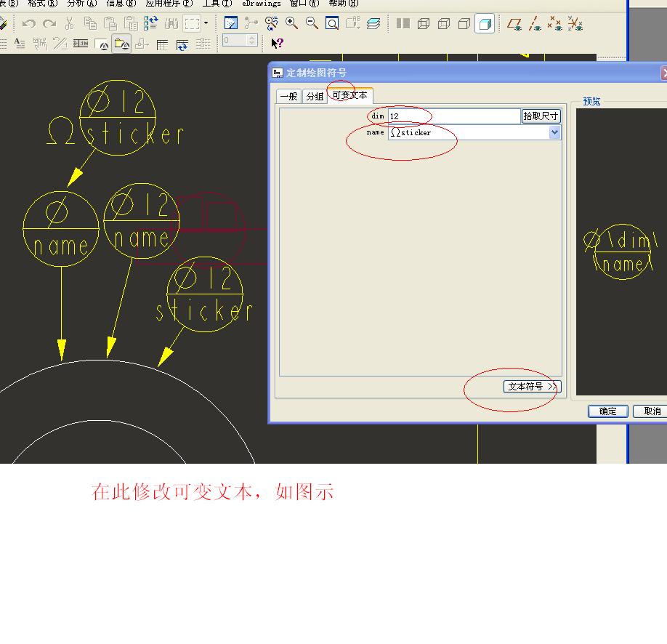This screenshot has height=644, width=667.
Task: Click the Shading display cube icon
Action: (x=485, y=23)
